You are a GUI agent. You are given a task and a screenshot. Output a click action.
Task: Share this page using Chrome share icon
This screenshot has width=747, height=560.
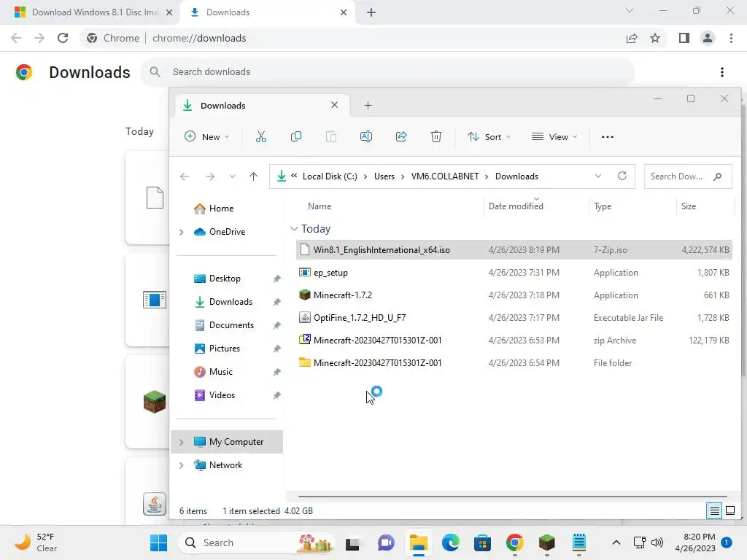tap(632, 38)
